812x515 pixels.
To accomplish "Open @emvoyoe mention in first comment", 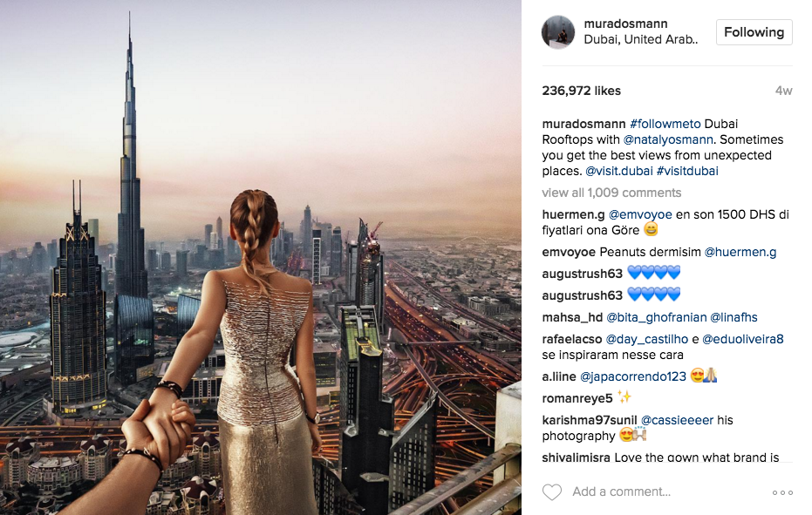I will (x=640, y=214).
